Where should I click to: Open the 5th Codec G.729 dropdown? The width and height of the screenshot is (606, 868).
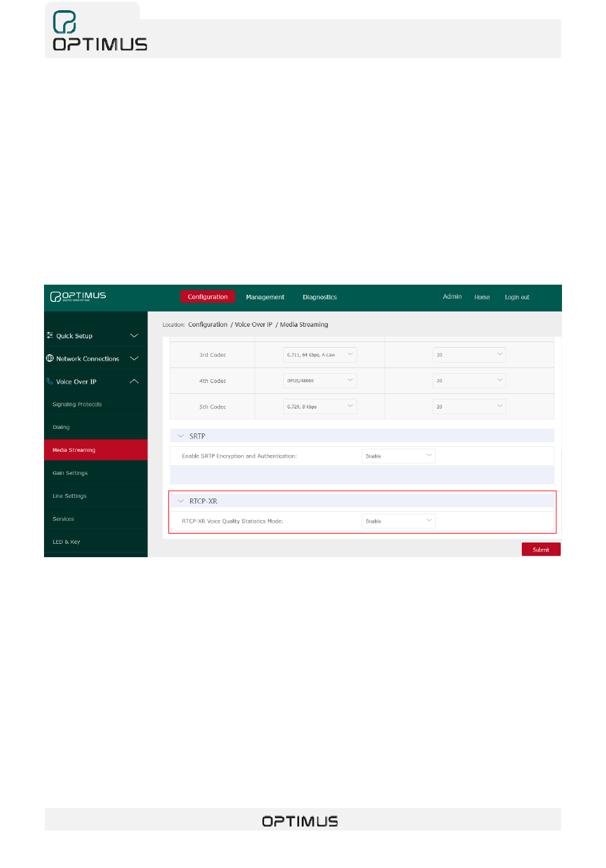click(x=320, y=407)
